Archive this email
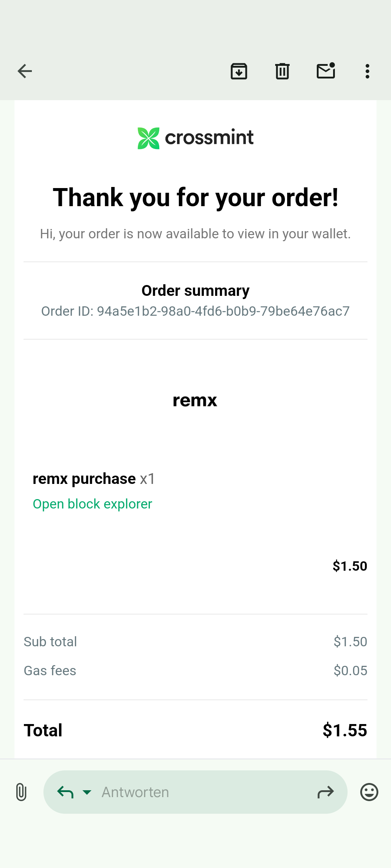This screenshot has height=868, width=391. (239, 71)
